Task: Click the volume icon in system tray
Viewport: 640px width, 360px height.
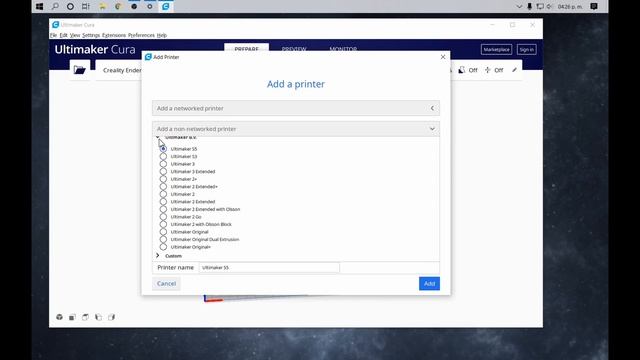Action: click(x=549, y=6)
